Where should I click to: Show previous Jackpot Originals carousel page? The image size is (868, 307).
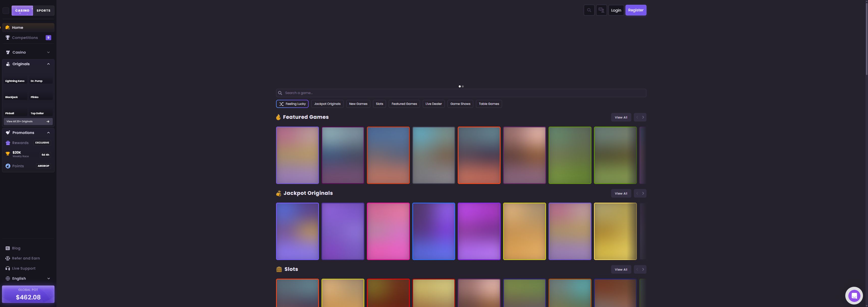pos(637,193)
